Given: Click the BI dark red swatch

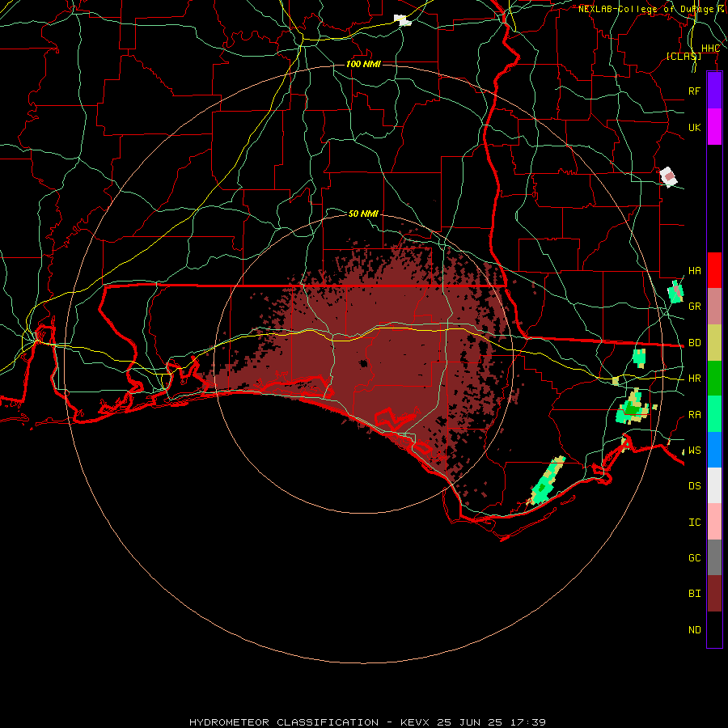Looking at the screenshot, I should 714,594.
